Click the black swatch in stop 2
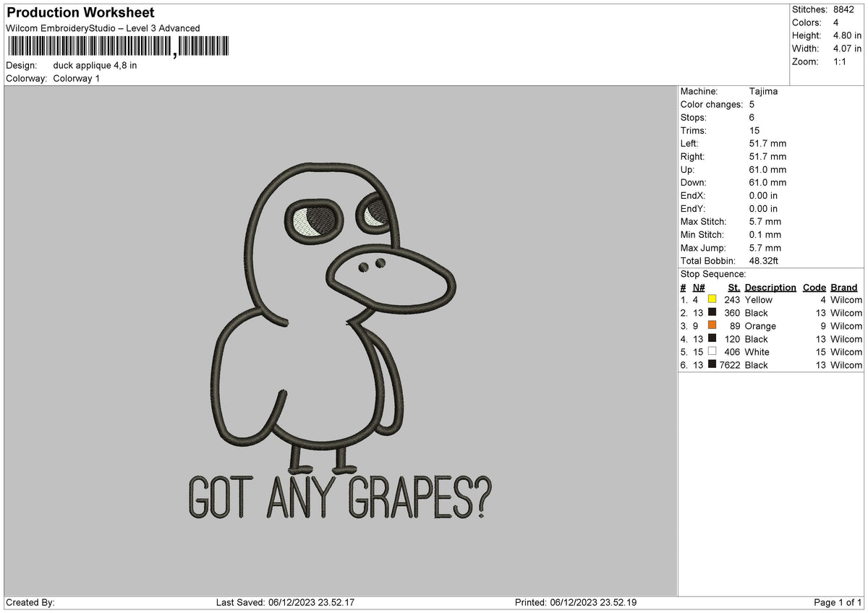The height and width of the screenshot is (613, 868). [712, 313]
